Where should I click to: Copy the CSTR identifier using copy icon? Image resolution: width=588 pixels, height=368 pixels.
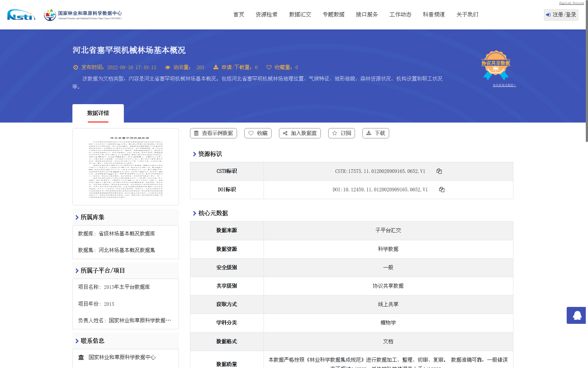(x=439, y=171)
